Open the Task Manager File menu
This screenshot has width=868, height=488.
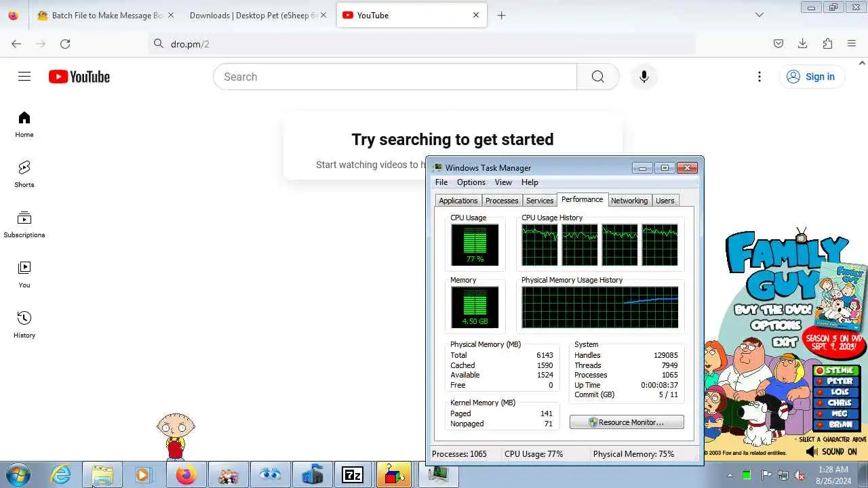441,182
